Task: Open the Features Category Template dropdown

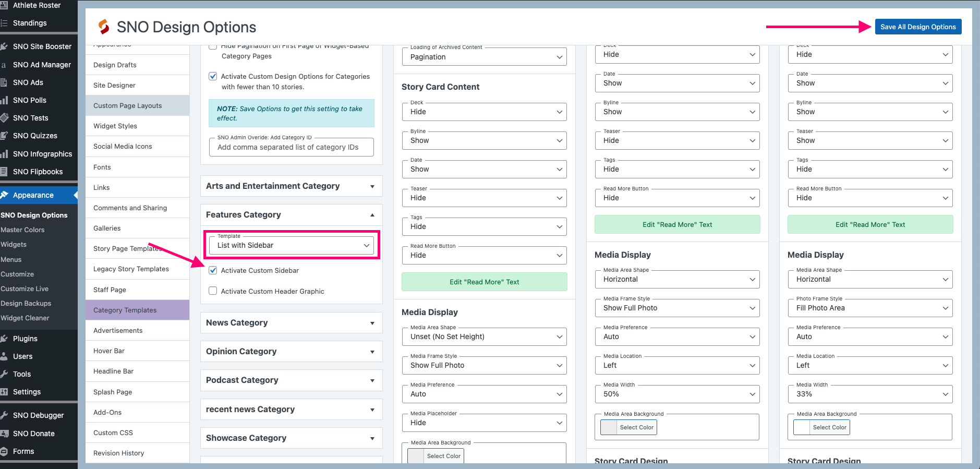Action: click(x=292, y=245)
